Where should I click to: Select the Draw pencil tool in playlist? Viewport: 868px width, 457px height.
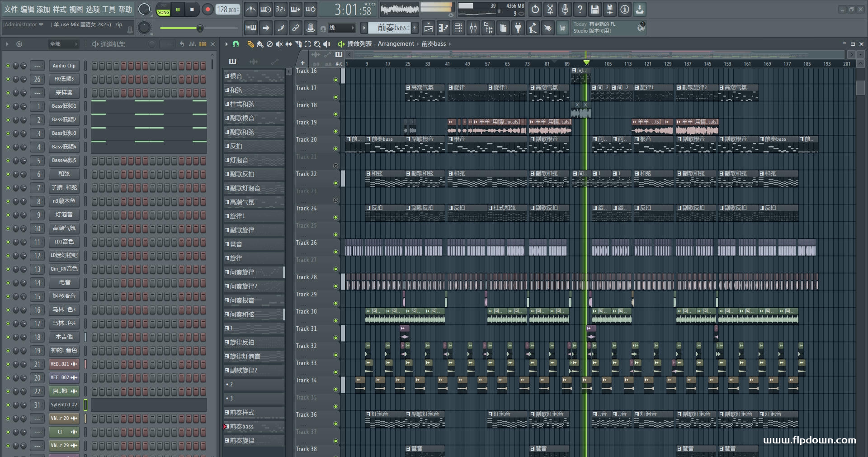250,44
